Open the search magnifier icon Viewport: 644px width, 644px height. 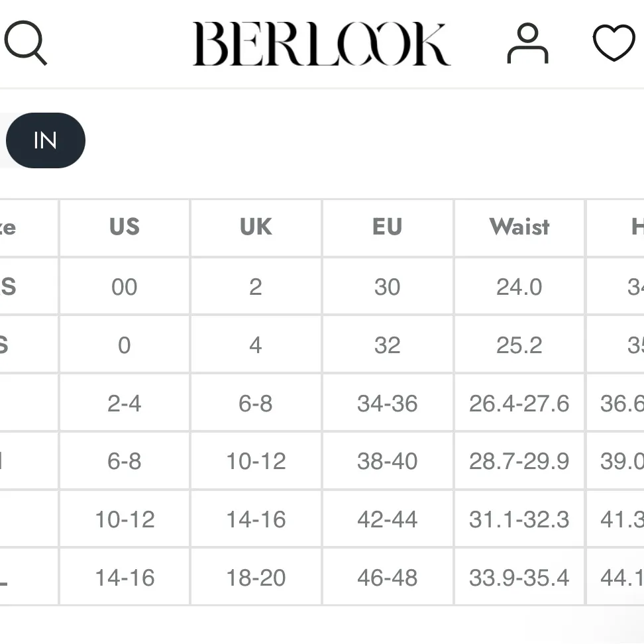click(25, 44)
